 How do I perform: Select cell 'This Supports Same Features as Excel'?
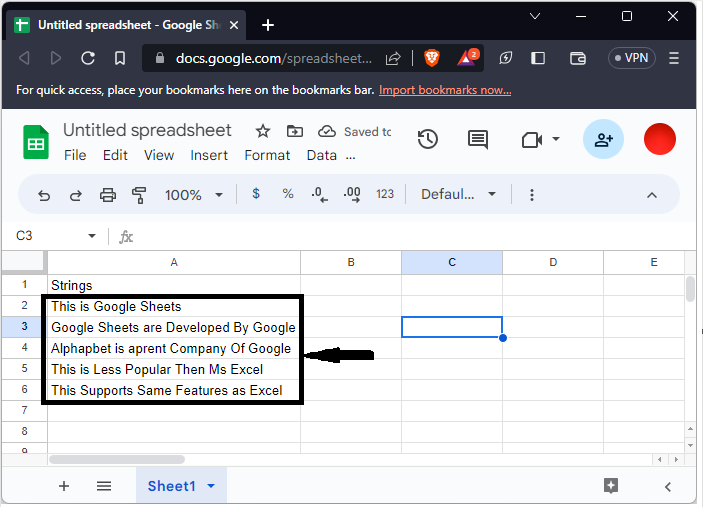pyautogui.click(x=174, y=390)
